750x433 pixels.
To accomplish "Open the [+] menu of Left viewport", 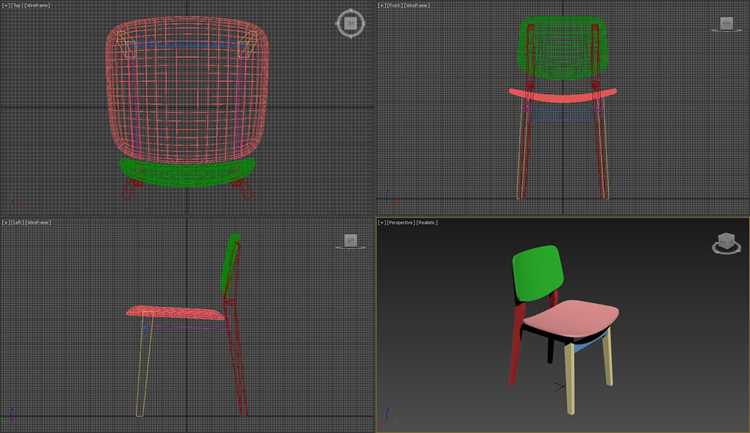I will 5,222.
